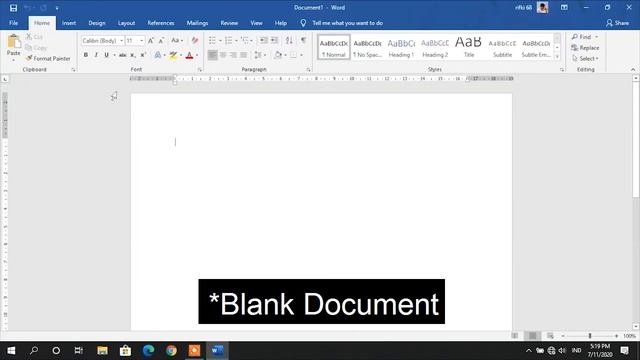Increase font size with Grow Font icon
The height and width of the screenshot is (360, 640).
tap(151, 40)
